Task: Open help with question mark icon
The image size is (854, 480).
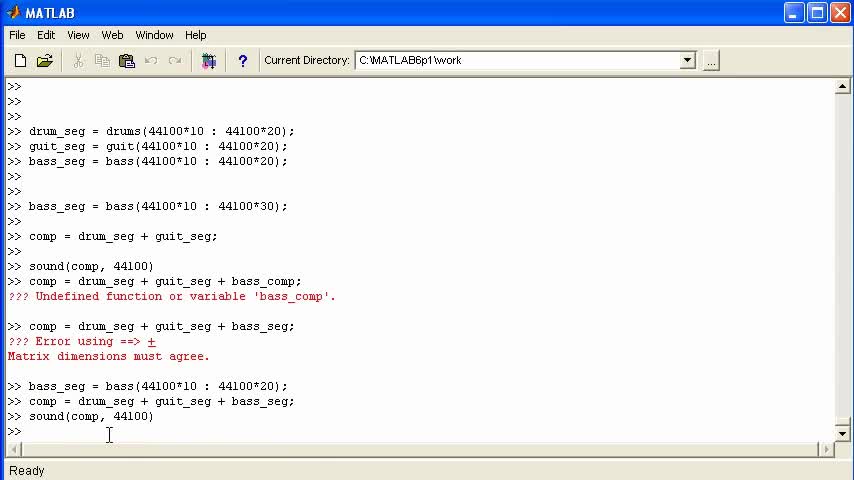Action: pyautogui.click(x=242, y=60)
